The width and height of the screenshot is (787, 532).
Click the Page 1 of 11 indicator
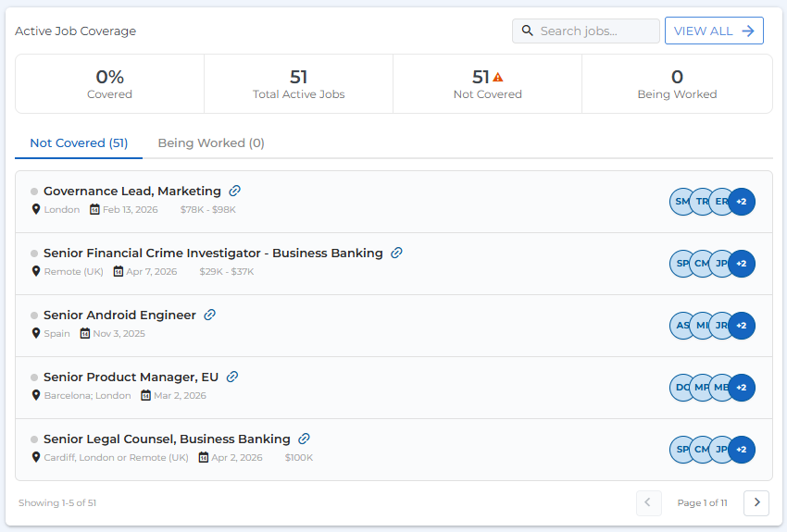[702, 503]
